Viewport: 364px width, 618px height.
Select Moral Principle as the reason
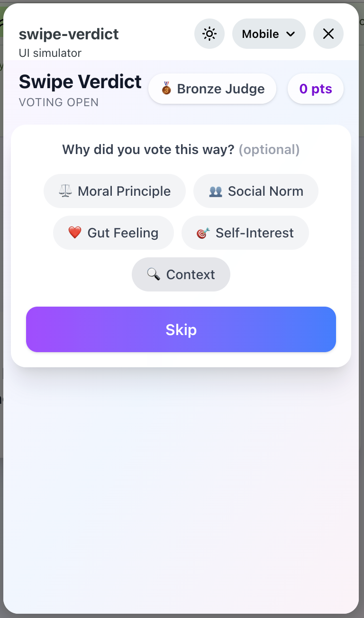click(x=124, y=191)
